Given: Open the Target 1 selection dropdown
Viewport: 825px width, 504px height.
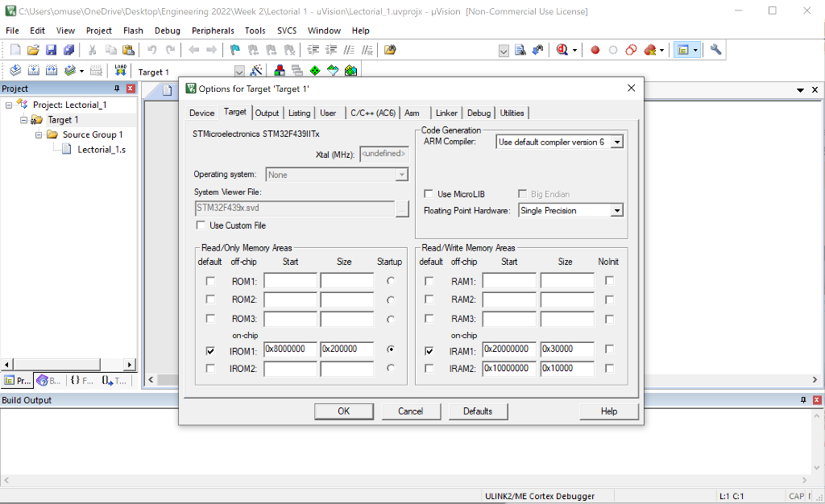Looking at the screenshot, I should [239, 72].
